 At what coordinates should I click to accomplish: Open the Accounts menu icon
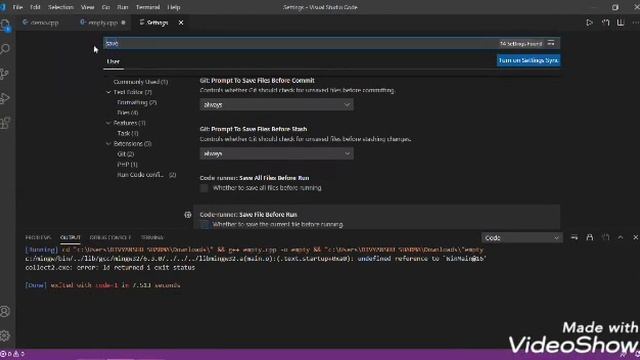pyautogui.click(x=5, y=311)
